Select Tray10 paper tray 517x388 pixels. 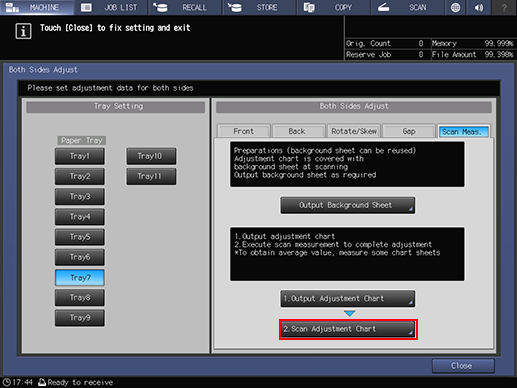(x=151, y=156)
